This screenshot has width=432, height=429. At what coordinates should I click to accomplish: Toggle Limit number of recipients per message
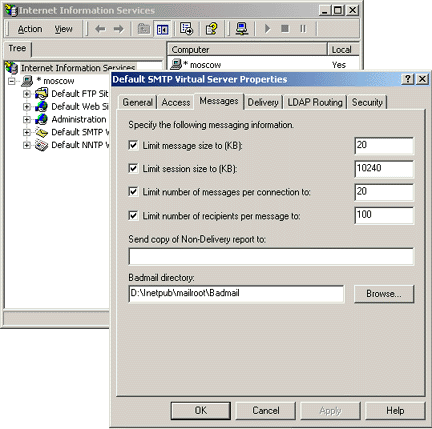(x=133, y=216)
